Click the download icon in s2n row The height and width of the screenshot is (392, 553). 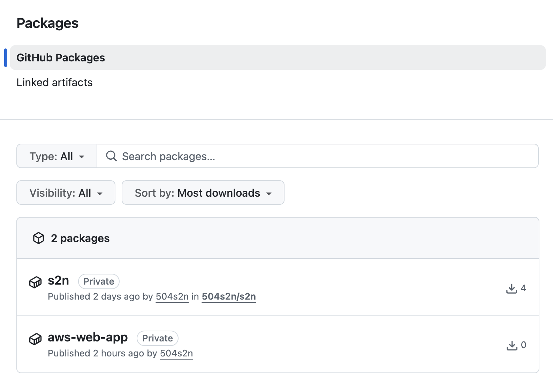pyautogui.click(x=512, y=288)
